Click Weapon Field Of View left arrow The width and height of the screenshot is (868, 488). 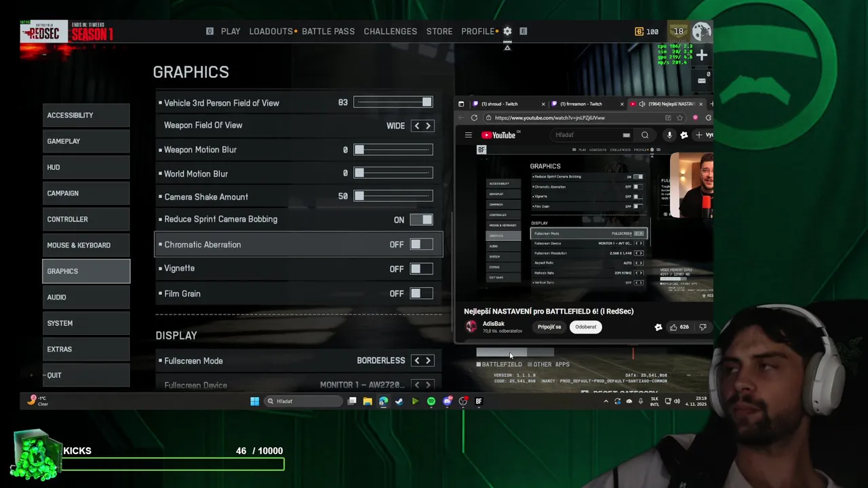click(x=417, y=125)
